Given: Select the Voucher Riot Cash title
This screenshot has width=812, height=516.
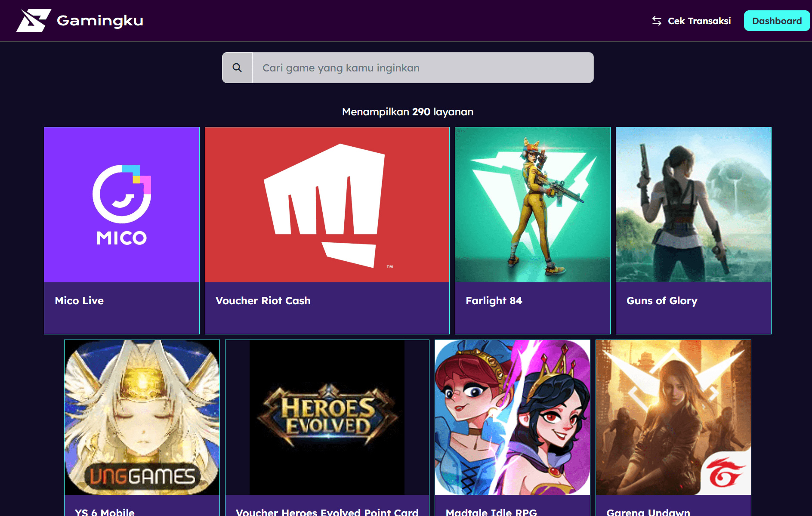Looking at the screenshot, I should (263, 301).
